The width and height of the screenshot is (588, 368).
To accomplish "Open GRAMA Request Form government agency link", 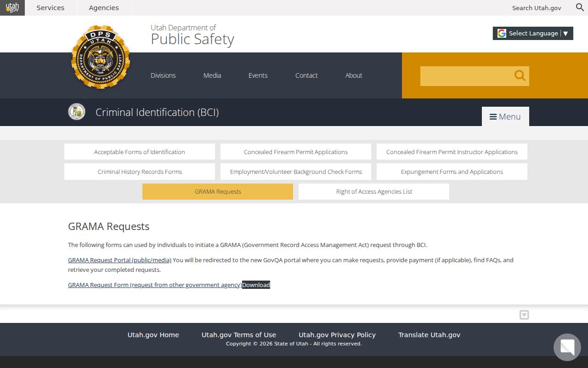I will pos(155,285).
